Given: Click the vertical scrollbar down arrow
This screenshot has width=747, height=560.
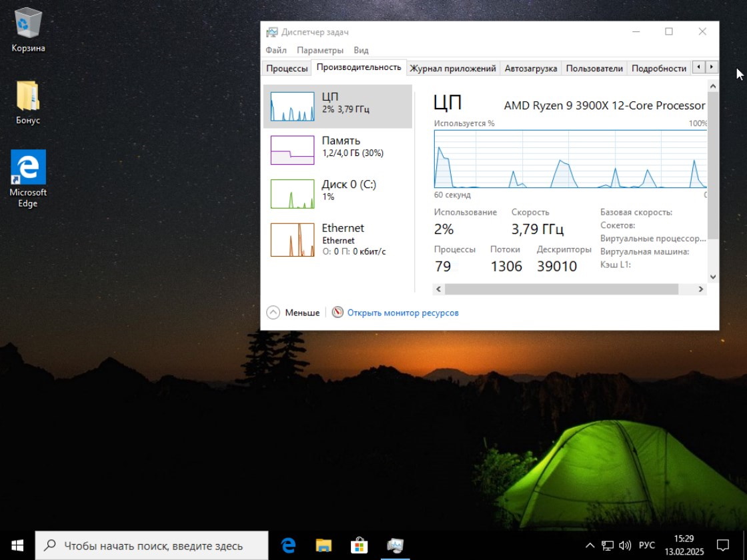Looking at the screenshot, I should [713, 277].
